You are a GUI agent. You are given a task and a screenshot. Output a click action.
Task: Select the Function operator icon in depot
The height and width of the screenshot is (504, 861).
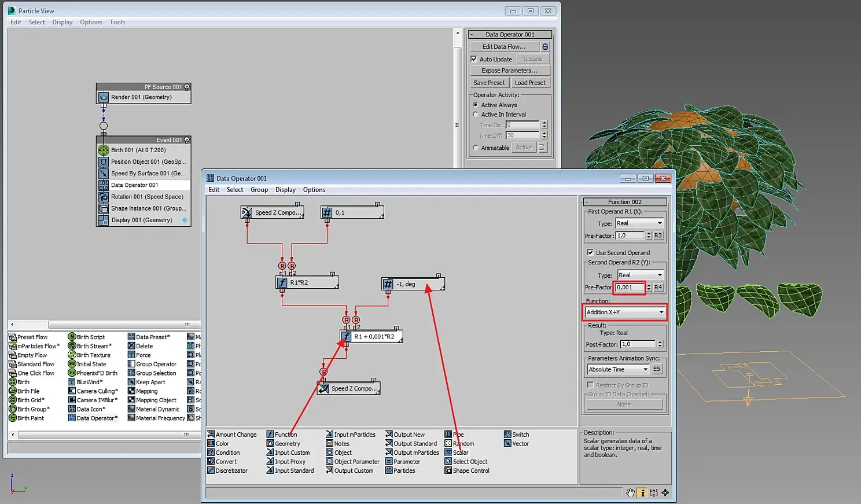(270, 435)
